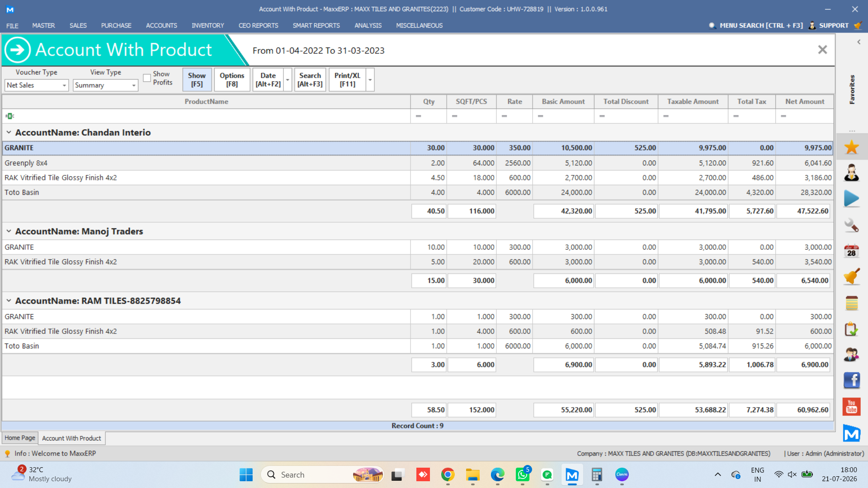
Task: Click the Qty column filter cell
Action: (429, 116)
